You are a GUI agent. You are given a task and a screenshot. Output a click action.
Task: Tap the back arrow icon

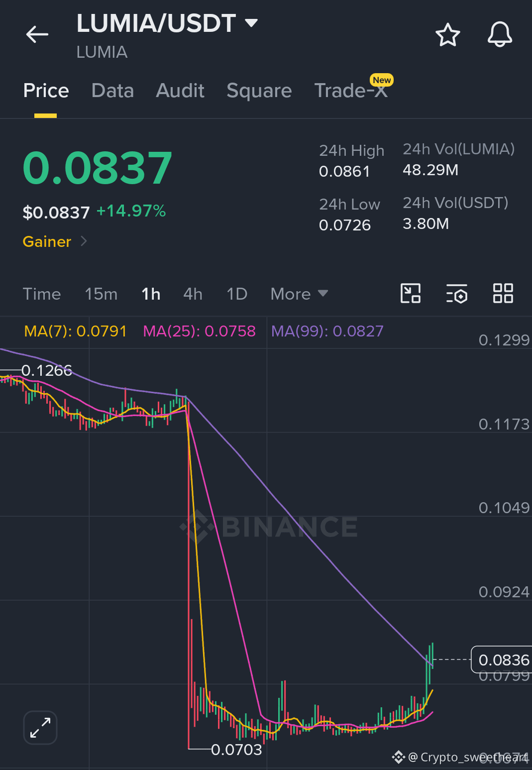point(37,34)
